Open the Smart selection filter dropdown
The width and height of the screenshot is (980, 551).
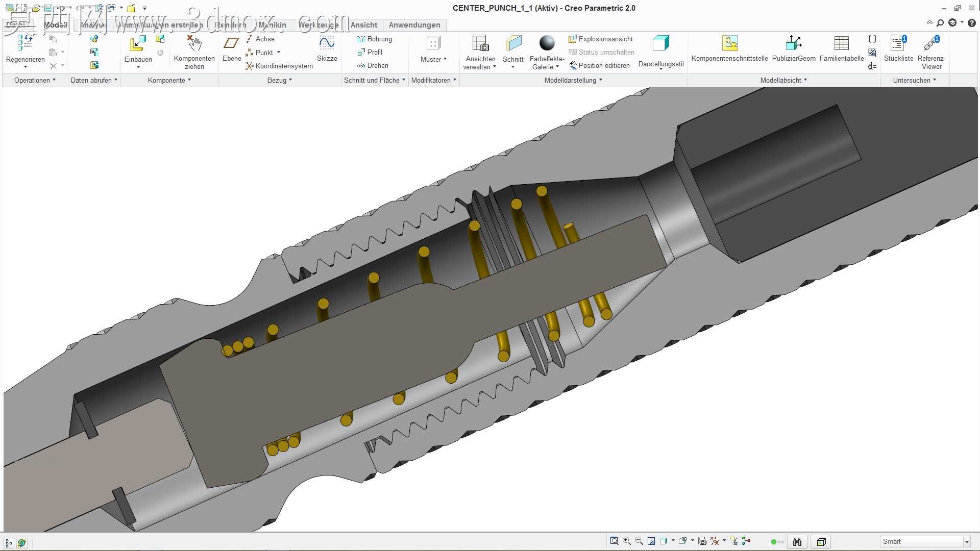click(x=925, y=541)
